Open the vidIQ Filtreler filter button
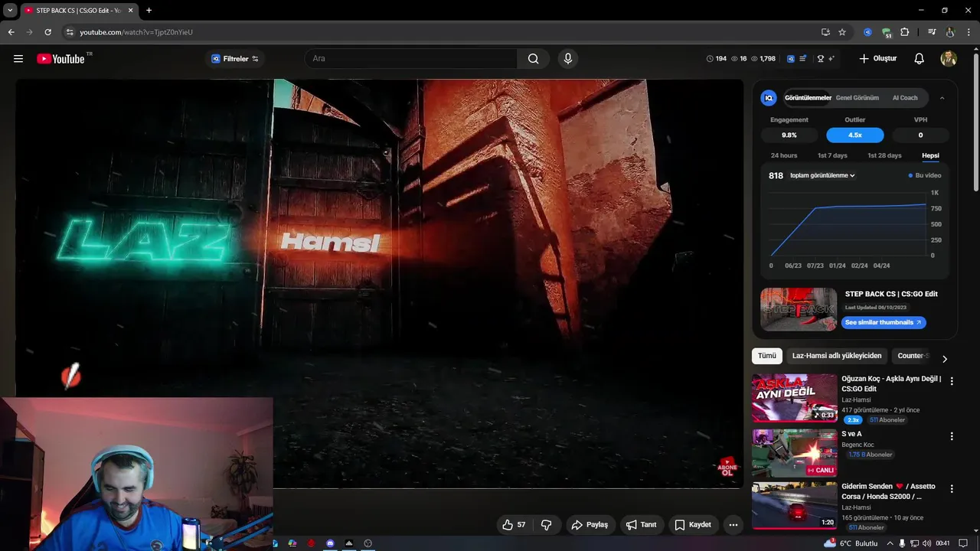 point(235,59)
